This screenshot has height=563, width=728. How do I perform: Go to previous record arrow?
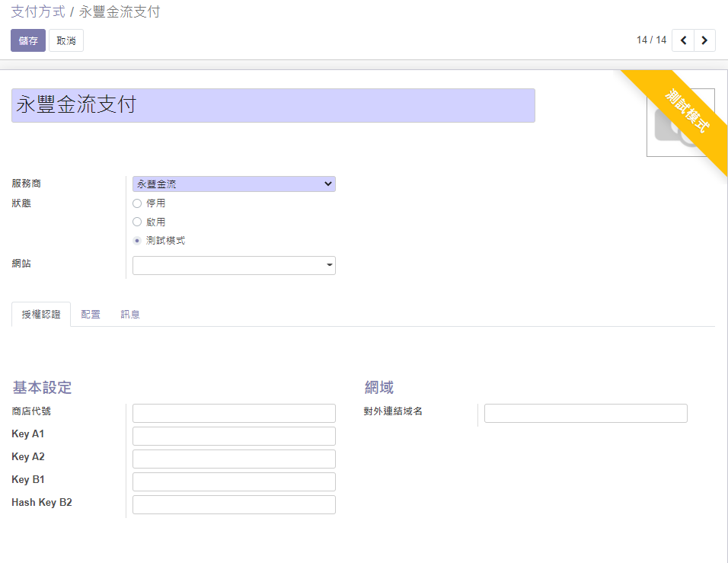click(x=683, y=40)
